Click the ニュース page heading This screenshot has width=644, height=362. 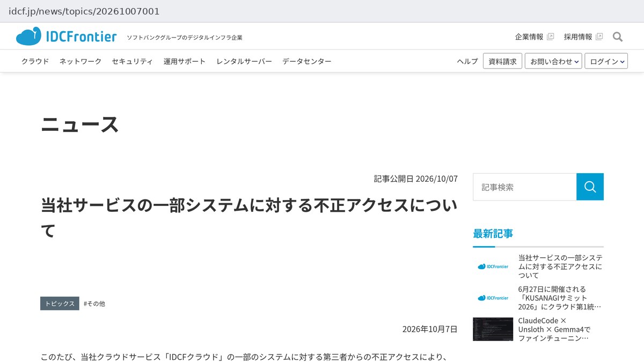[79, 124]
